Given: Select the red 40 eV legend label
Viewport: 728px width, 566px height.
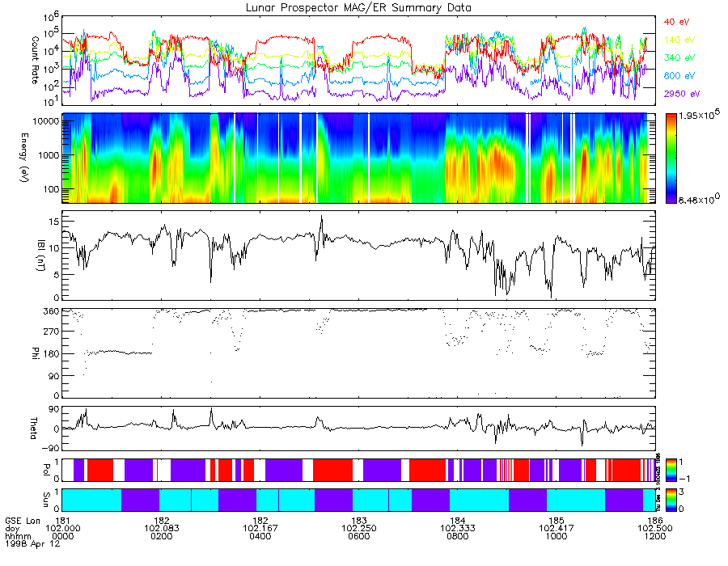Looking at the screenshot, I should tap(676, 22).
